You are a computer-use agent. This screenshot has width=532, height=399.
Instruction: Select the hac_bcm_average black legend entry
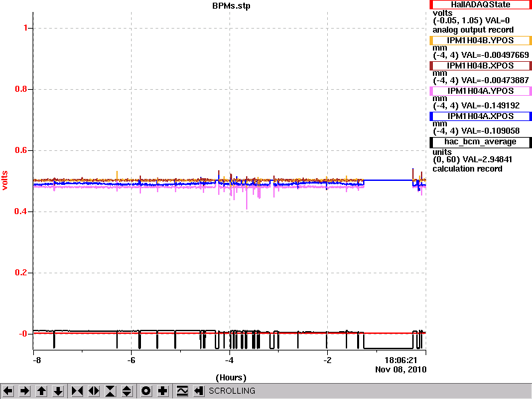[x=480, y=142]
